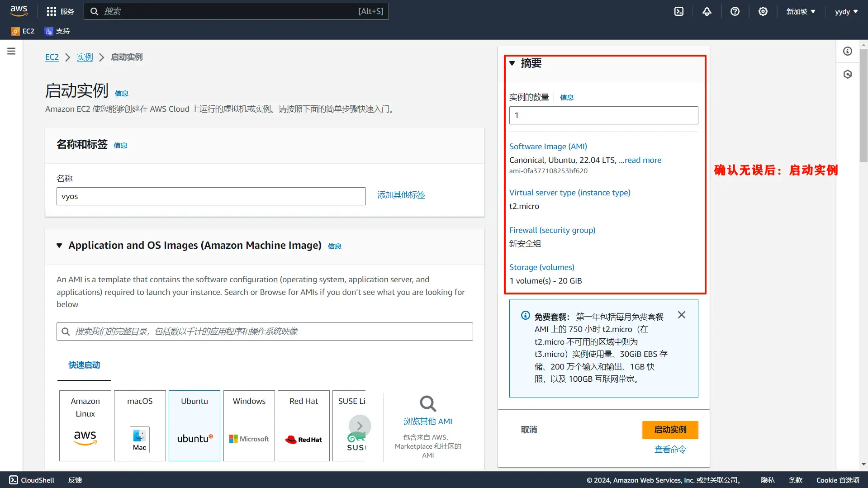Click the AMI catalog search field
Screen dimensions: 868x488
(x=265, y=332)
